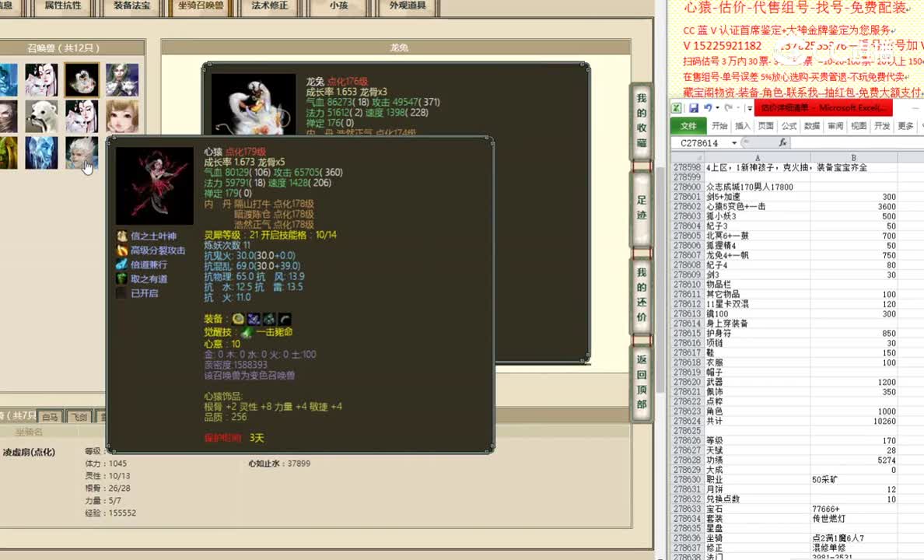The height and width of the screenshot is (560, 924).
Task: Open the 小孩 tab
Action: [339, 6]
